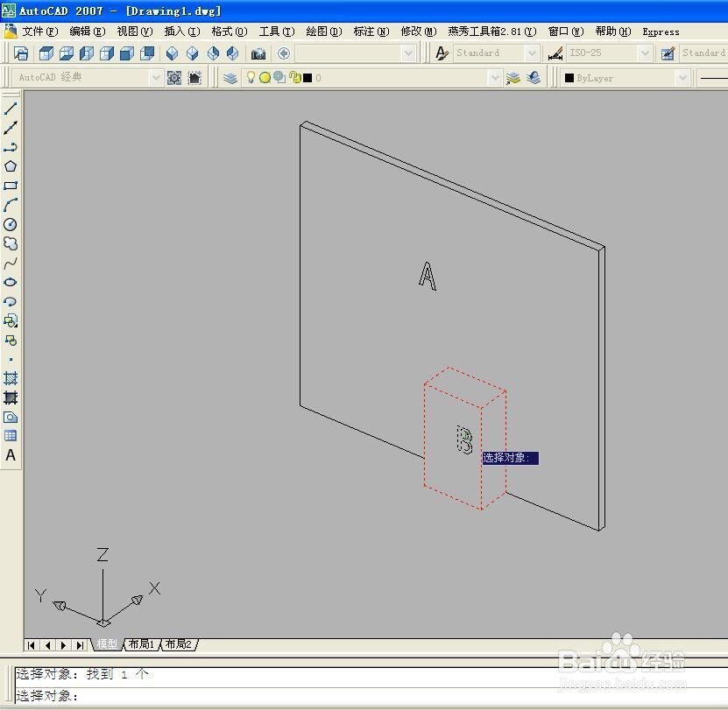Viewport: 728px width, 710px height.
Task: Switch to Left view cube icon
Action: point(87,53)
